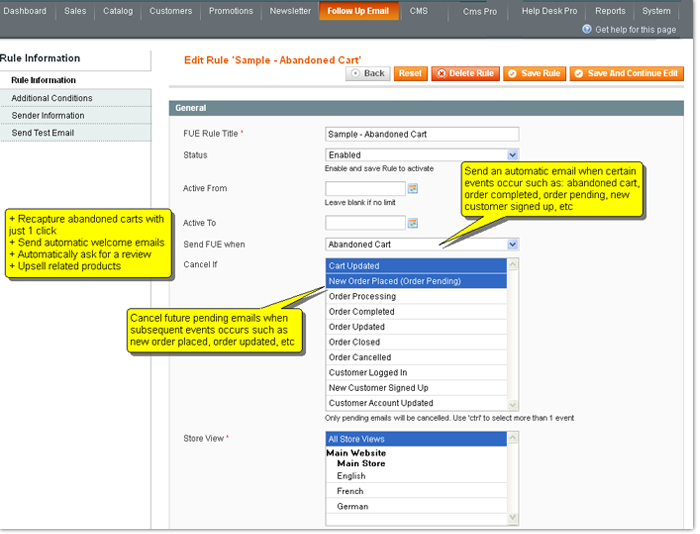This screenshot has height=534, width=700.
Task: Select English store view
Action: point(416,476)
